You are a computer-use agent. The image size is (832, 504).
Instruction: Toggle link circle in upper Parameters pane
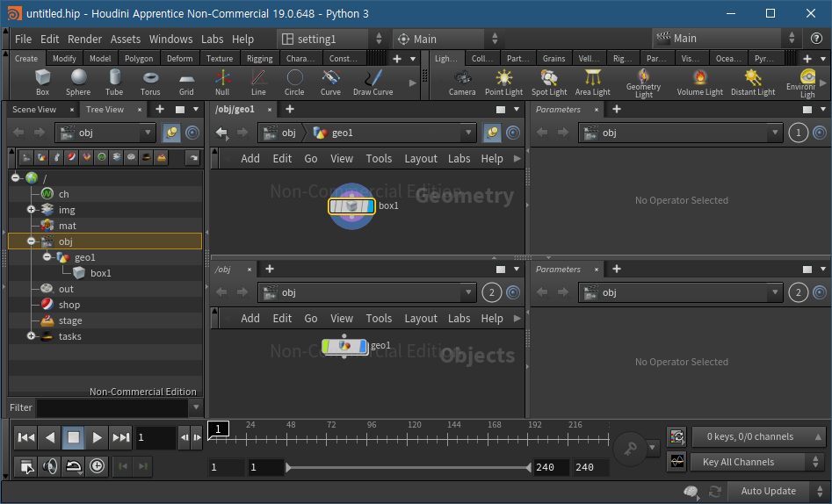click(820, 133)
